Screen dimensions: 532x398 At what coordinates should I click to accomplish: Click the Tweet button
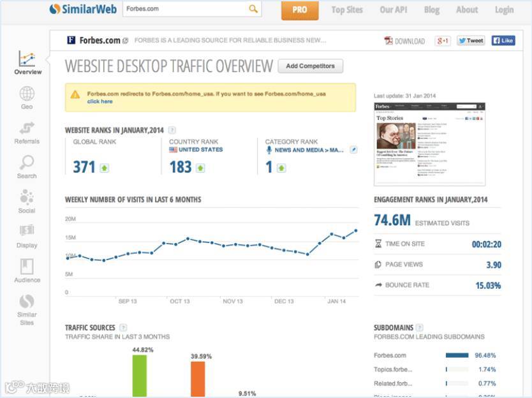[471, 41]
